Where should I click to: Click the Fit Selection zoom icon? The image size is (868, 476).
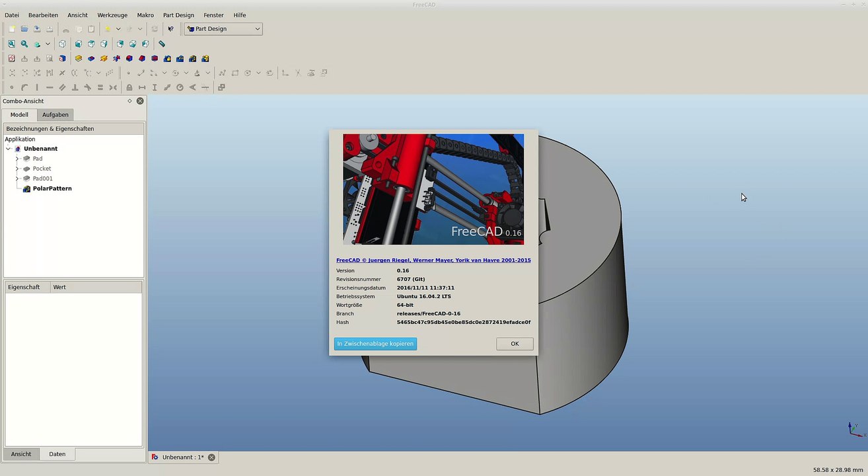pyautogui.click(x=24, y=44)
